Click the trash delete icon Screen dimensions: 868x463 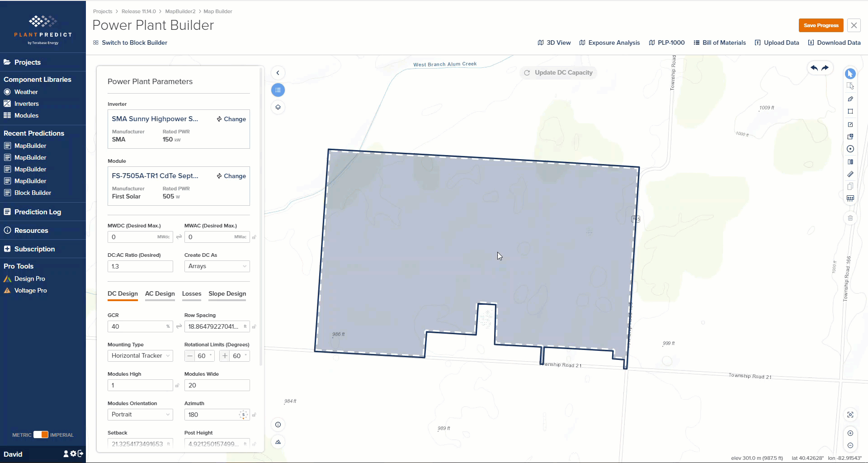850,218
